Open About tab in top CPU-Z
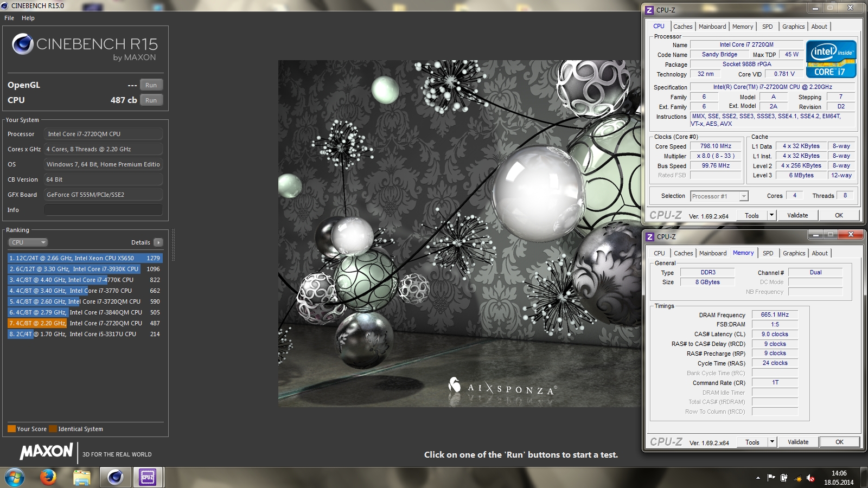 coord(819,27)
